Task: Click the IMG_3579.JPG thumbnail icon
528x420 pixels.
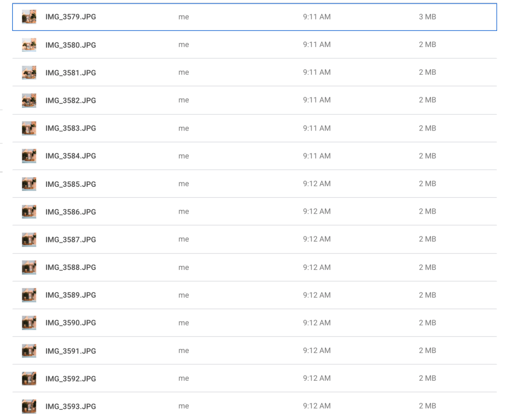Action: point(29,17)
